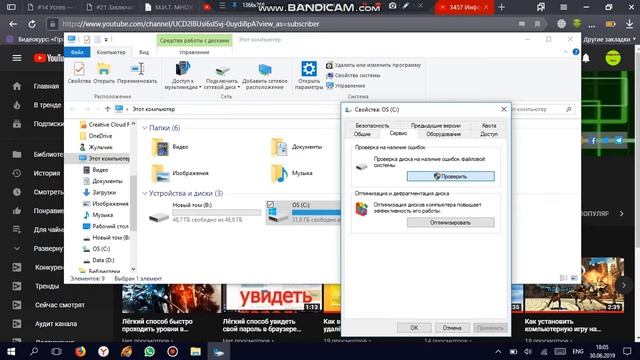This screenshot has width=640, height=360.
Task: Open Yandex Browser from the taskbar
Action: (x=103, y=351)
